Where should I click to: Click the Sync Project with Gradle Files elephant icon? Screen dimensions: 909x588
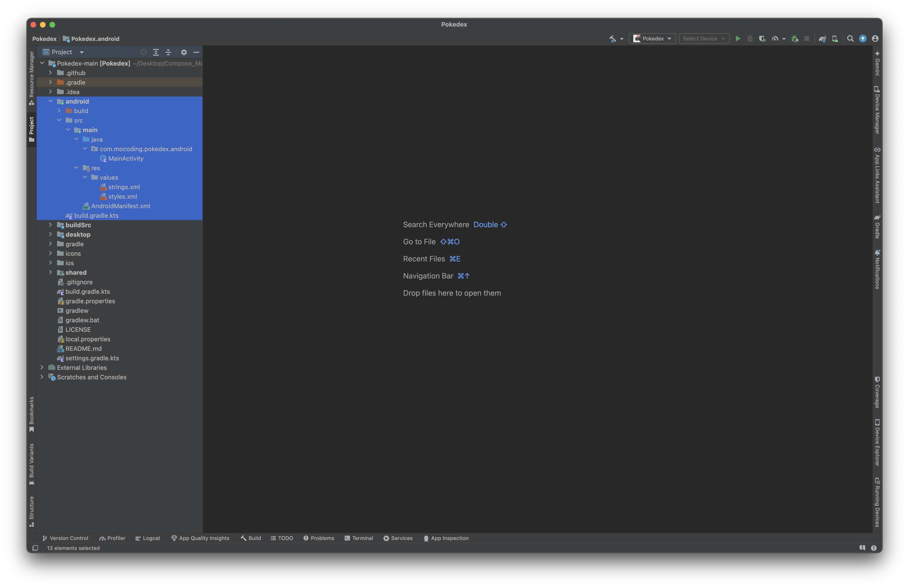(822, 39)
